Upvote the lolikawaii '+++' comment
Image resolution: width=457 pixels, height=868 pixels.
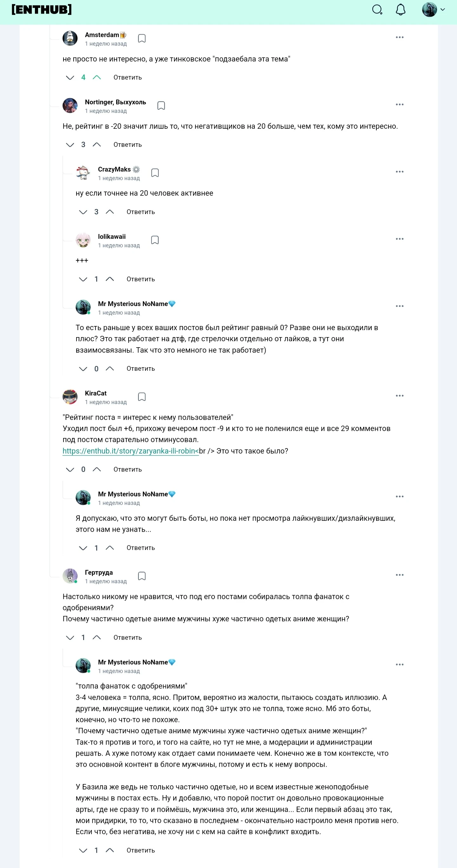coord(109,279)
